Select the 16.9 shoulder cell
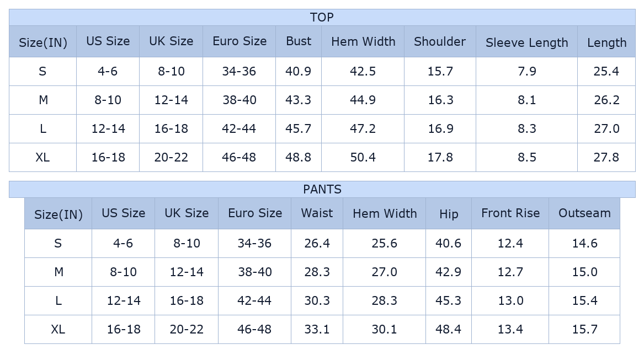This screenshot has width=644, height=355. (x=440, y=129)
